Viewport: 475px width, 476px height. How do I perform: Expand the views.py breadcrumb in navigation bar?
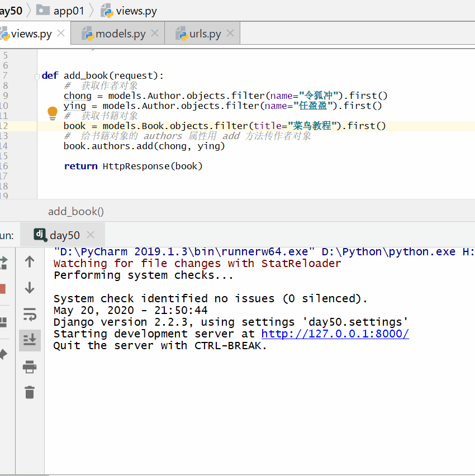pos(136,11)
